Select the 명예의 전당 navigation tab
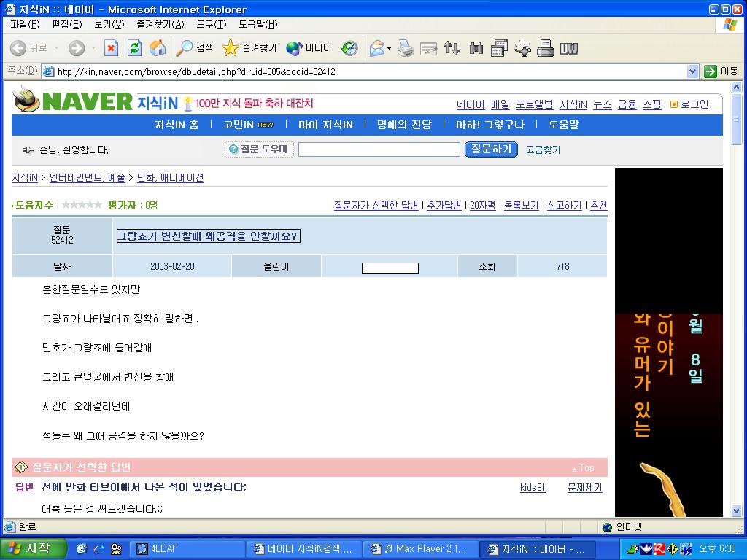747x560 pixels. pyautogui.click(x=404, y=125)
